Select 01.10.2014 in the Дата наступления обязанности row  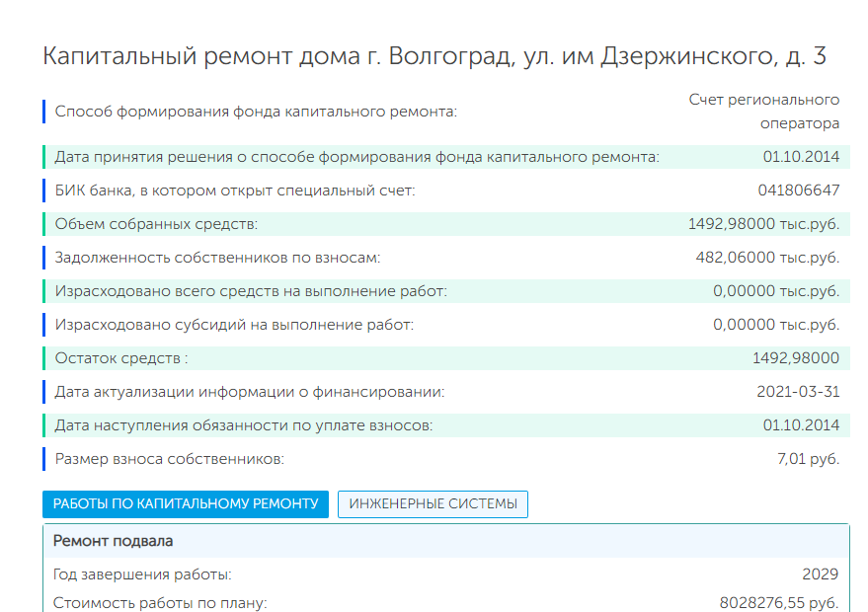tap(801, 425)
